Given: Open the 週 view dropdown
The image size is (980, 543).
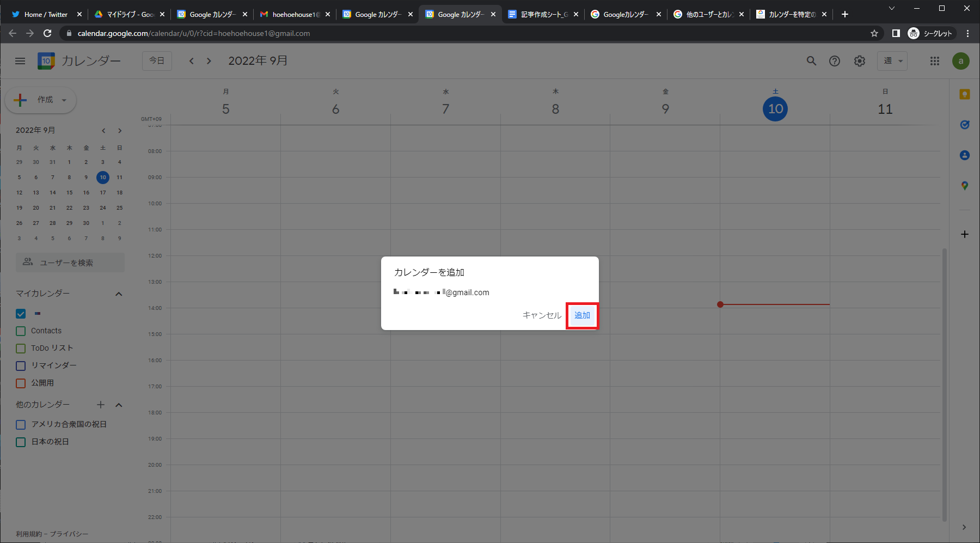Looking at the screenshot, I should point(893,61).
